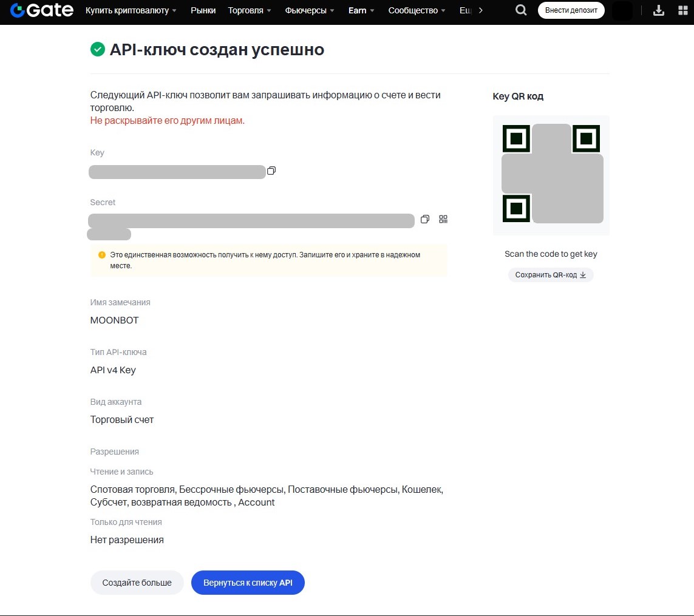The height and width of the screenshot is (616, 694).
Task: Click the download app icon in the header
Action: [658, 10]
